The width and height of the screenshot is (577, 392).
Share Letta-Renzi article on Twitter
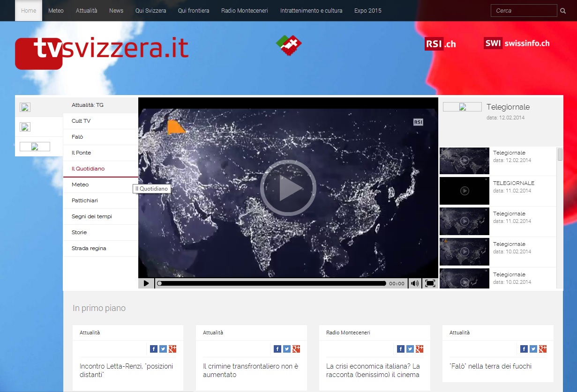[x=163, y=349]
